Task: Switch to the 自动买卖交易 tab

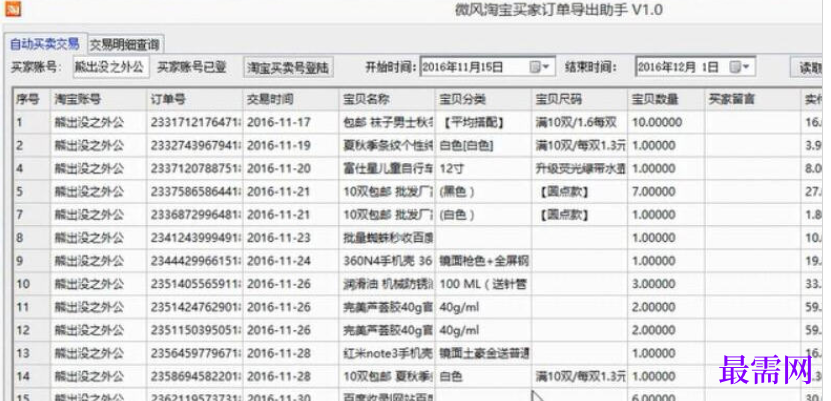Action: 45,43
